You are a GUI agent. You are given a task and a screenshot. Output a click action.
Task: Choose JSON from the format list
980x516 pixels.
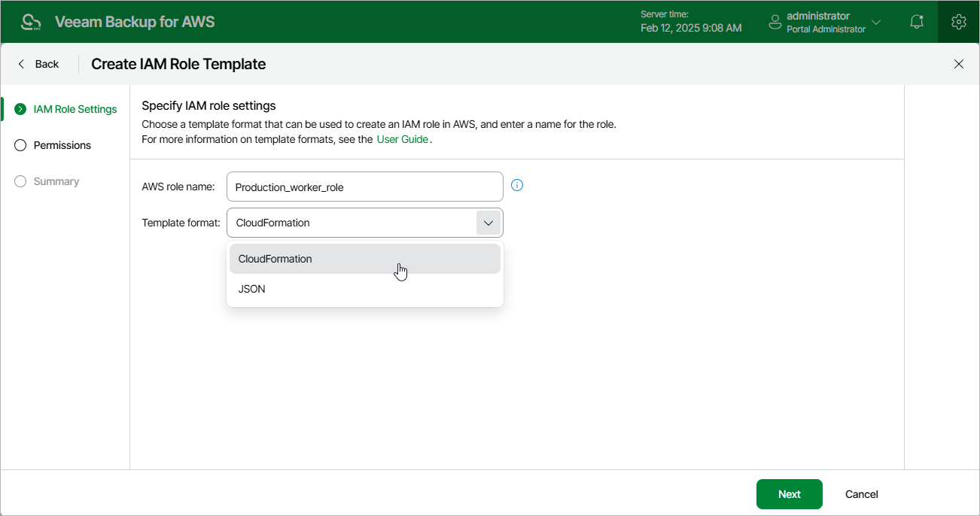pos(365,289)
